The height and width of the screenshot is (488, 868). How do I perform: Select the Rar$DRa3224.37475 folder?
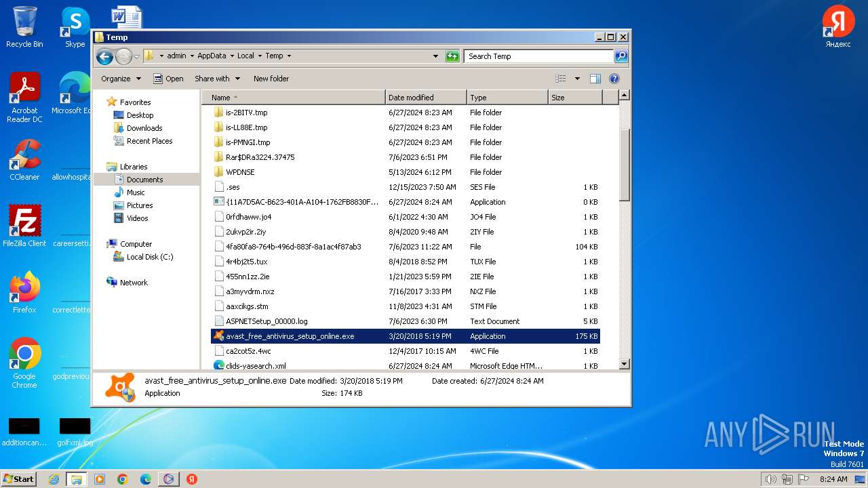click(405, 157)
